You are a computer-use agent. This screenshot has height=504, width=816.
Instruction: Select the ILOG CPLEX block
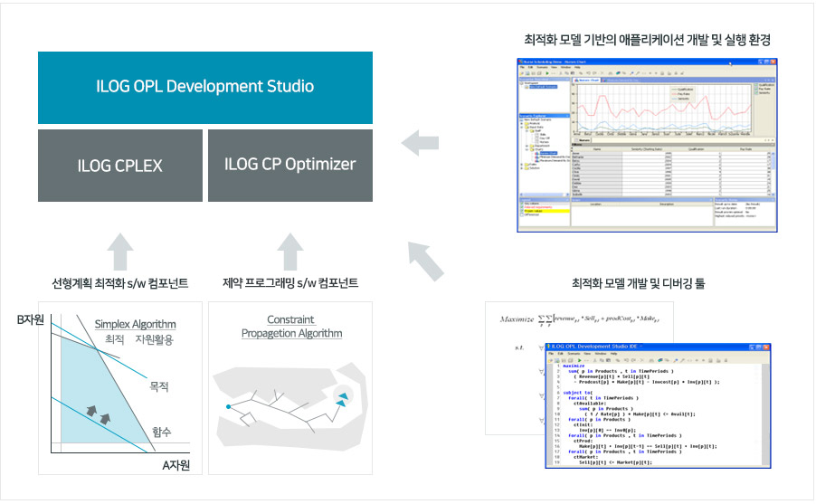pos(120,166)
